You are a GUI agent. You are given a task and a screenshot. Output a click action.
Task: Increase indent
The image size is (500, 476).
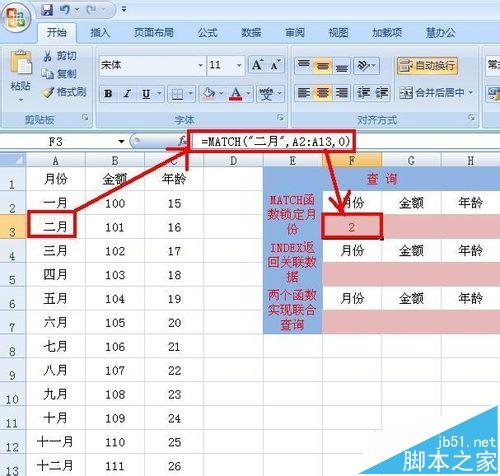pos(382,93)
